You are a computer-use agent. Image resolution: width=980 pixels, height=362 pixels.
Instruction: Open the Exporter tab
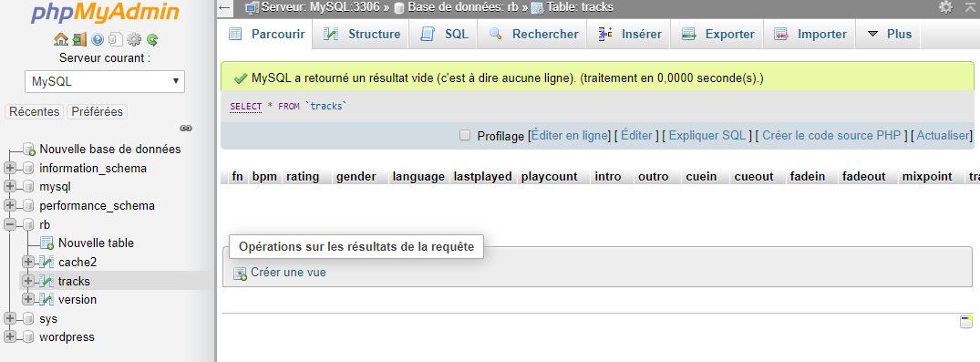pyautogui.click(x=717, y=35)
